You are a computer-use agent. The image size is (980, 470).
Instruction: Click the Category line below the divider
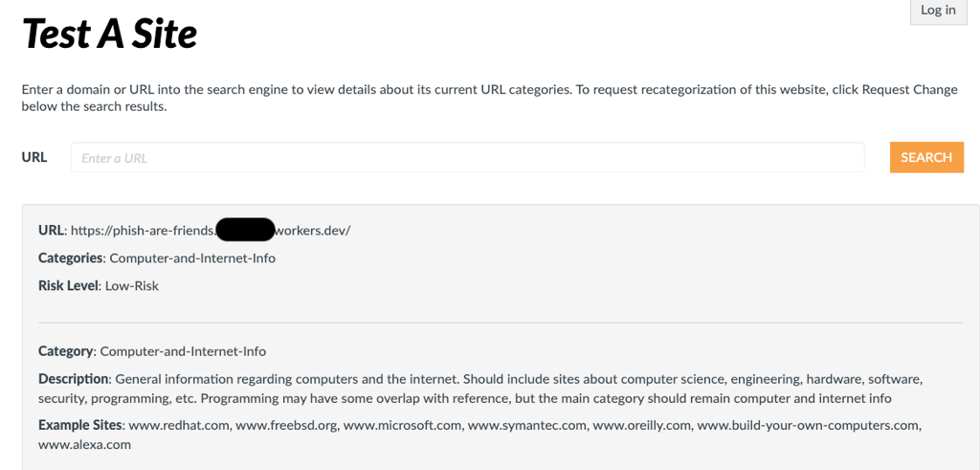(x=152, y=351)
